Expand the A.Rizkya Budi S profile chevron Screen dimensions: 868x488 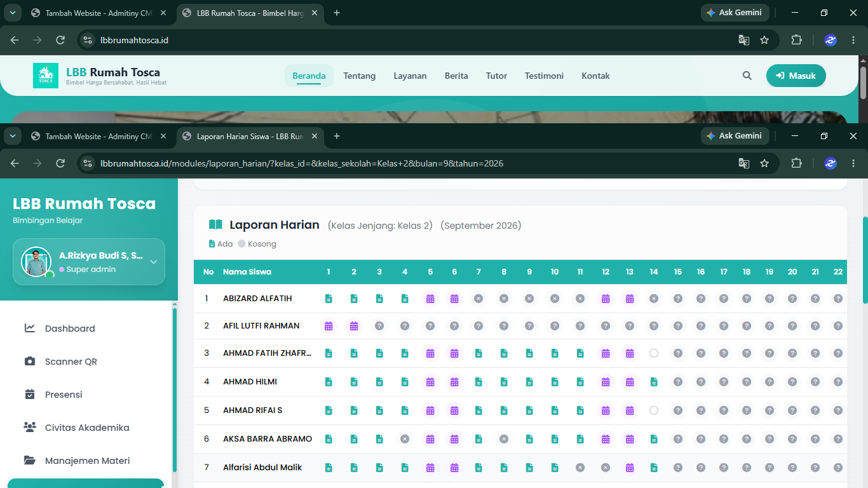(153, 262)
